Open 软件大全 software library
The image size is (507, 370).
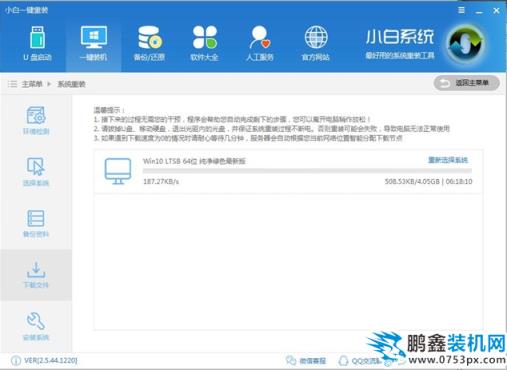point(204,44)
